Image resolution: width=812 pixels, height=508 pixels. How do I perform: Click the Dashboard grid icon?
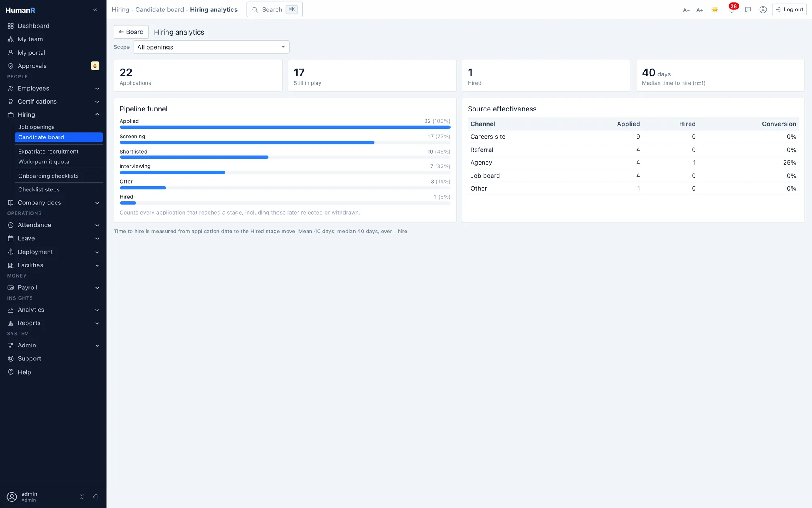click(11, 26)
